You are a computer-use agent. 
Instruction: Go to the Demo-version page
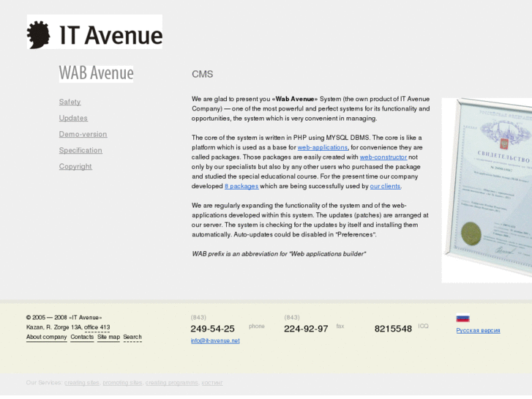point(83,134)
